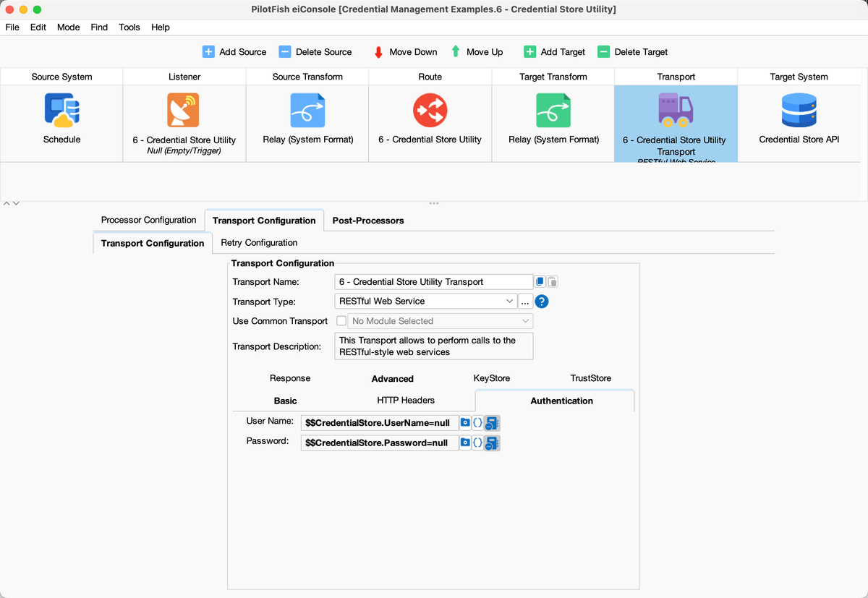Click in the User Name field
The image size is (868, 598).
pos(380,422)
